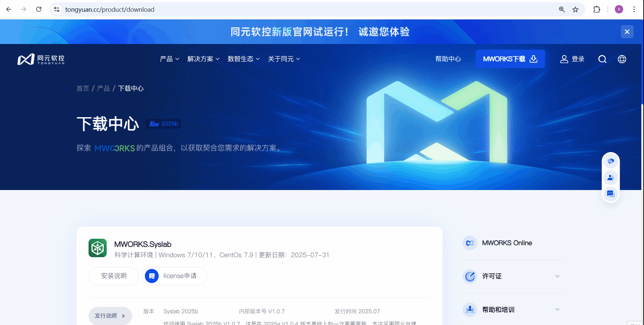644x325 pixels.
Task: Expand the 关于同元 navigation menu
Action: coord(284,59)
